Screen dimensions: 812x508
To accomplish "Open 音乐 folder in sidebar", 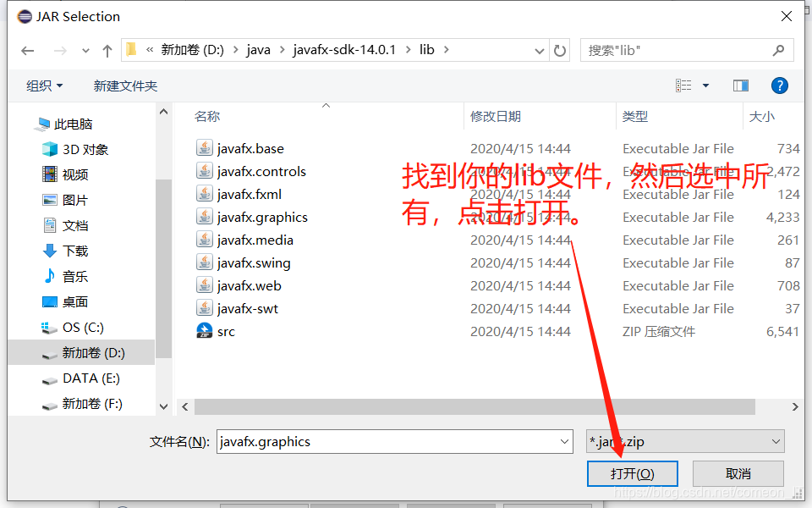I will click(x=65, y=276).
